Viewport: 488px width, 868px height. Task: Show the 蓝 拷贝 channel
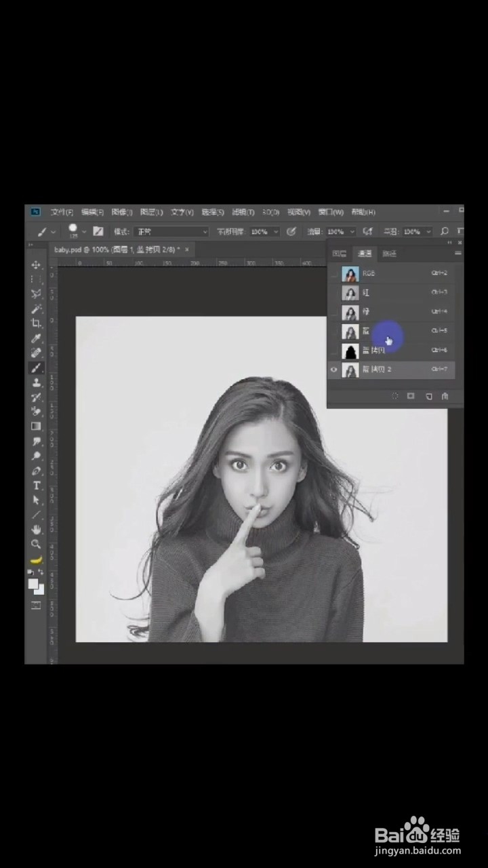[x=333, y=351]
